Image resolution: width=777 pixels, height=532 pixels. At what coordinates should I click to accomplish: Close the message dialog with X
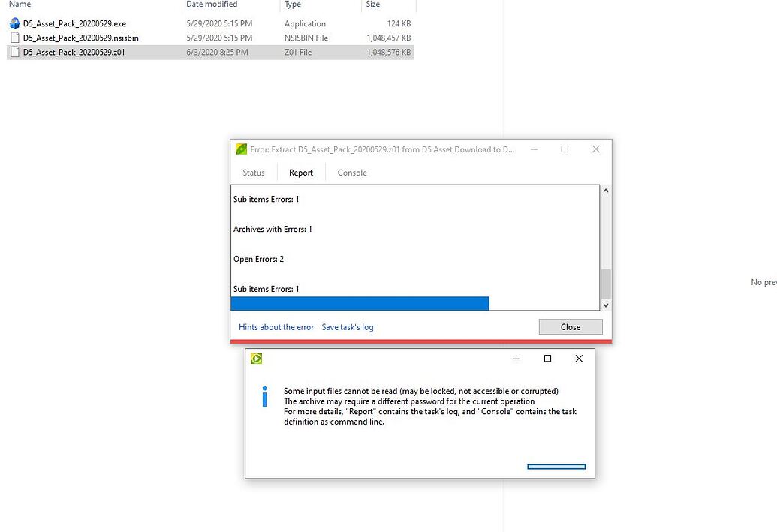578,359
